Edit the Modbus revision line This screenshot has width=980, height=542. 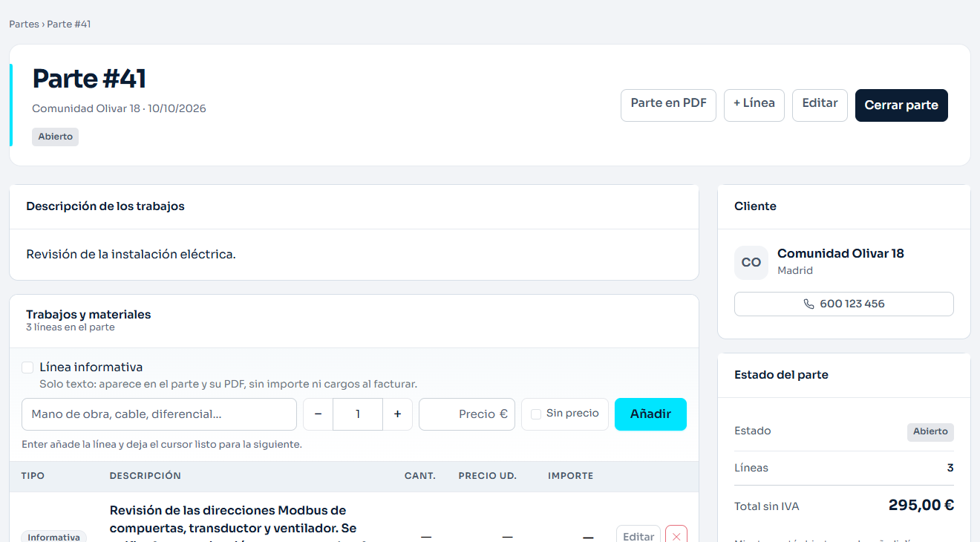point(638,535)
